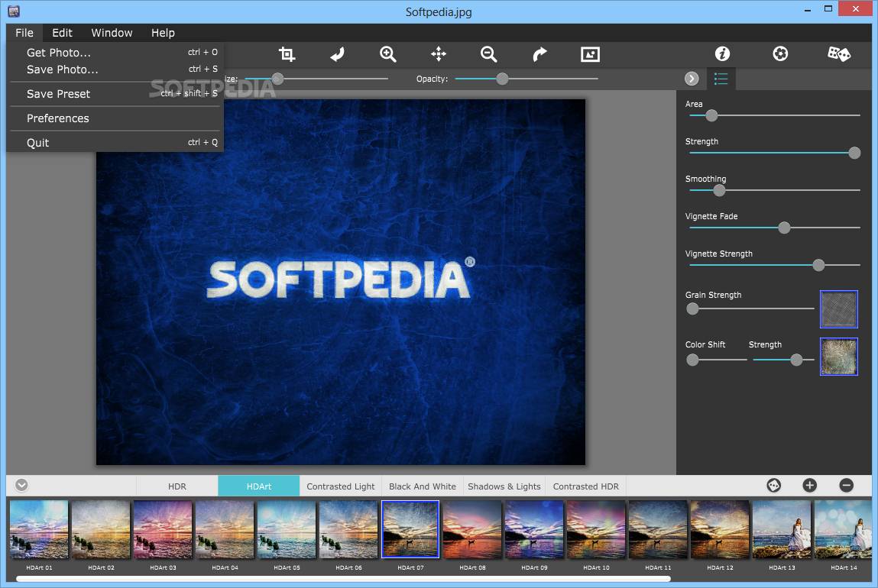Apply the HDArt 13 preset thumbnail
Viewport: 878px width, 588px height.
pos(782,530)
